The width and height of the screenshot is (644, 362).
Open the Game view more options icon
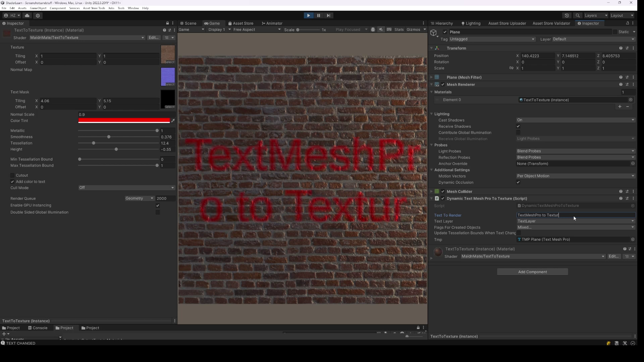423,23
